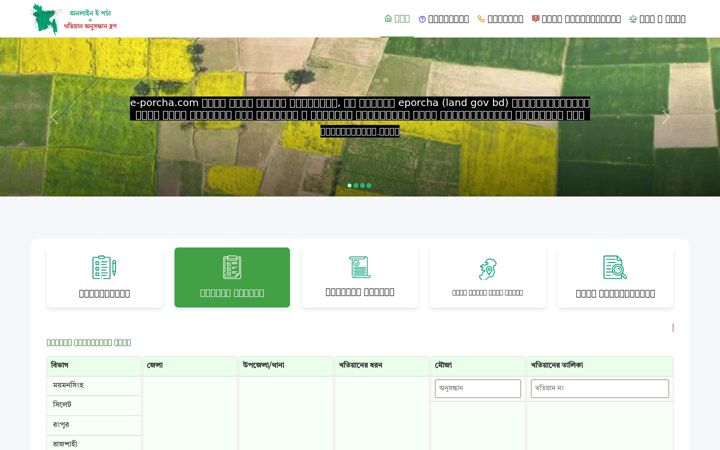Image resolution: width=720 pixels, height=450 pixels.
Task: Open the card with scroll document icon
Action: 360,277
